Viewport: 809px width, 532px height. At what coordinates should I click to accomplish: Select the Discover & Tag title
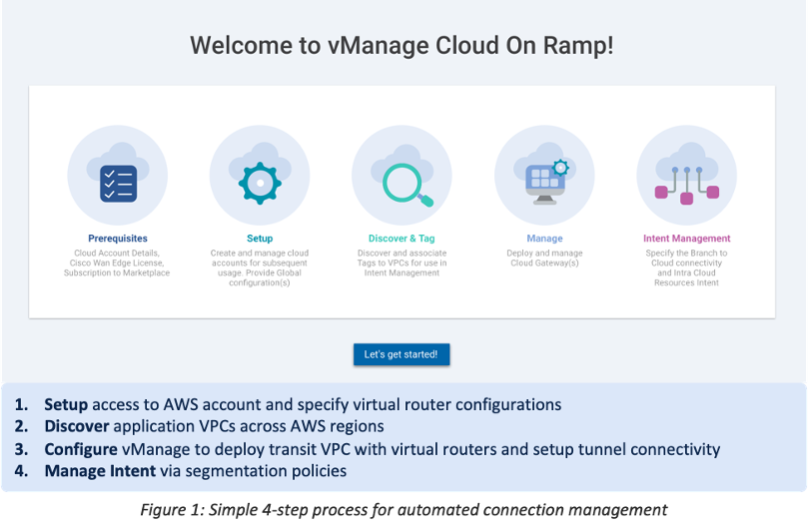coord(402,239)
